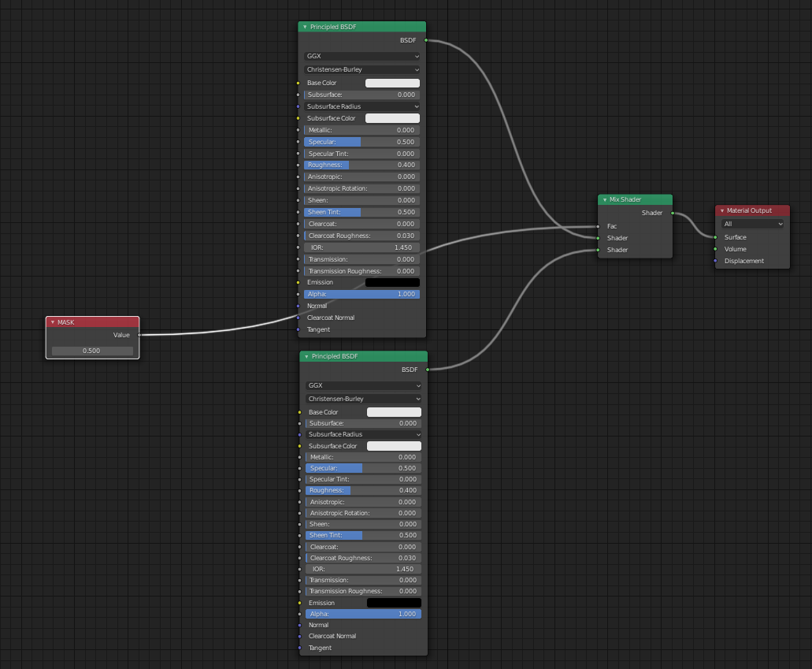This screenshot has height=669, width=812.
Task: Select the Mix Shader node header
Action: (636, 199)
